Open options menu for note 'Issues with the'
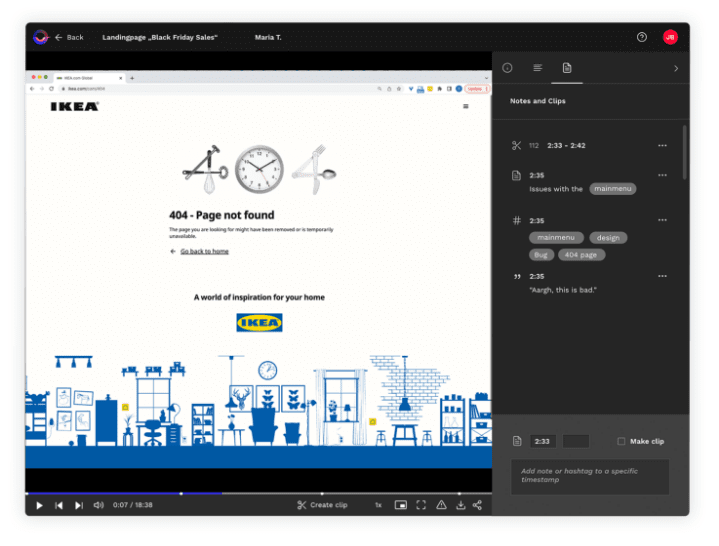This screenshot has width=719, height=546. click(x=662, y=175)
